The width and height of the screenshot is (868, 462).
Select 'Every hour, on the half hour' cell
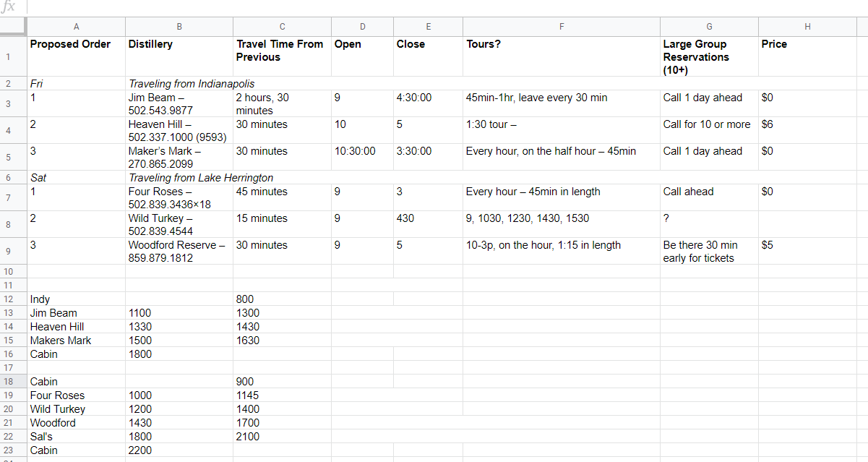[x=562, y=158]
